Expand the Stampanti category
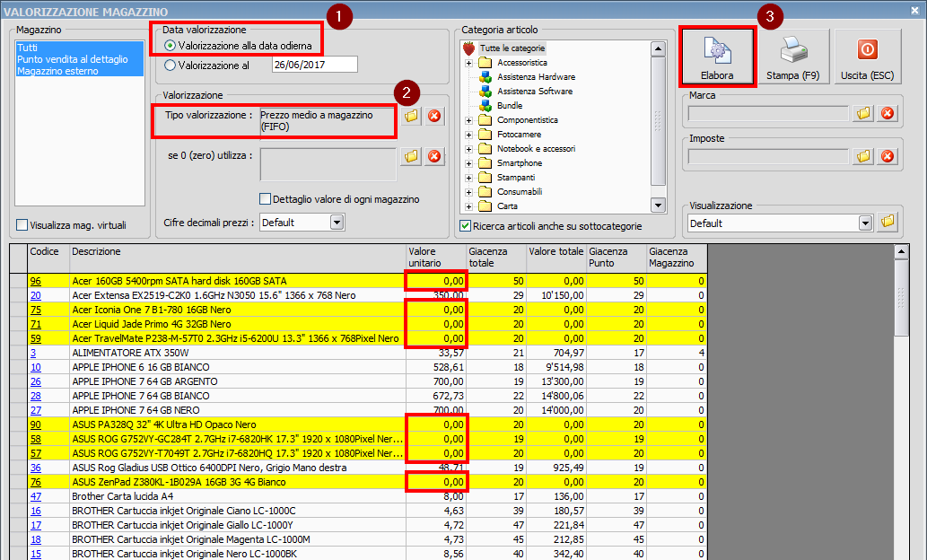Viewport: 927px width, 560px height. point(468,178)
